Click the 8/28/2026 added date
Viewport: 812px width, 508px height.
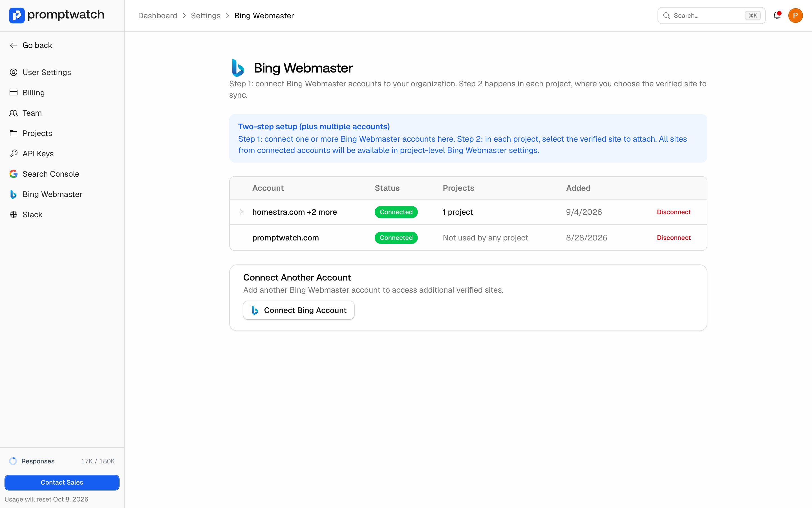(586, 238)
